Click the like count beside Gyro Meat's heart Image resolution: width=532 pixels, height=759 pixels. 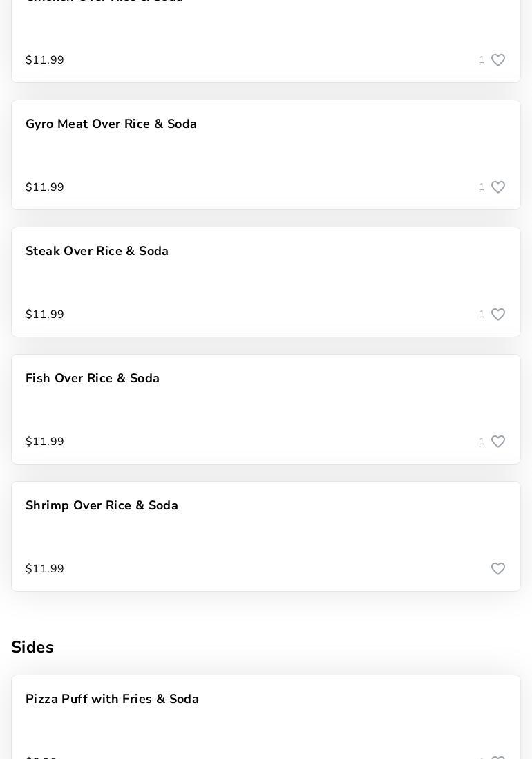click(x=482, y=187)
